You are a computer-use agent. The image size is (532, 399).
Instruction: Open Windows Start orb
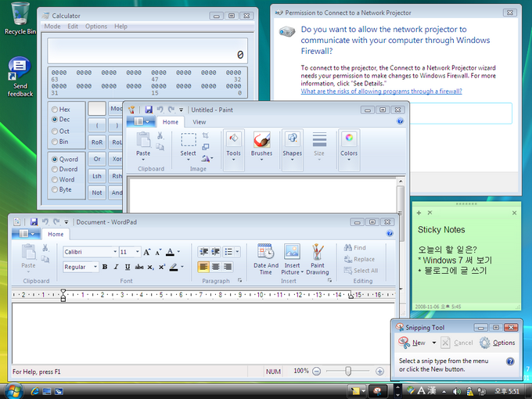click(13, 391)
